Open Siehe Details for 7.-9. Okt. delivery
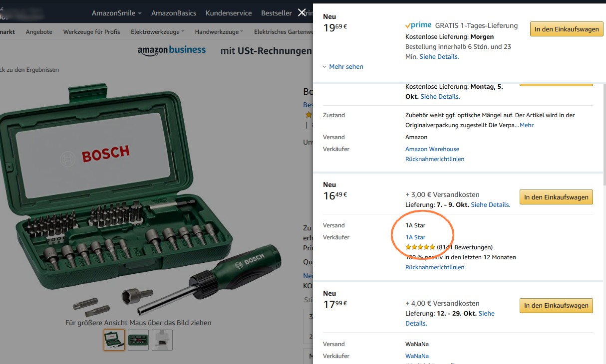 [491, 205]
